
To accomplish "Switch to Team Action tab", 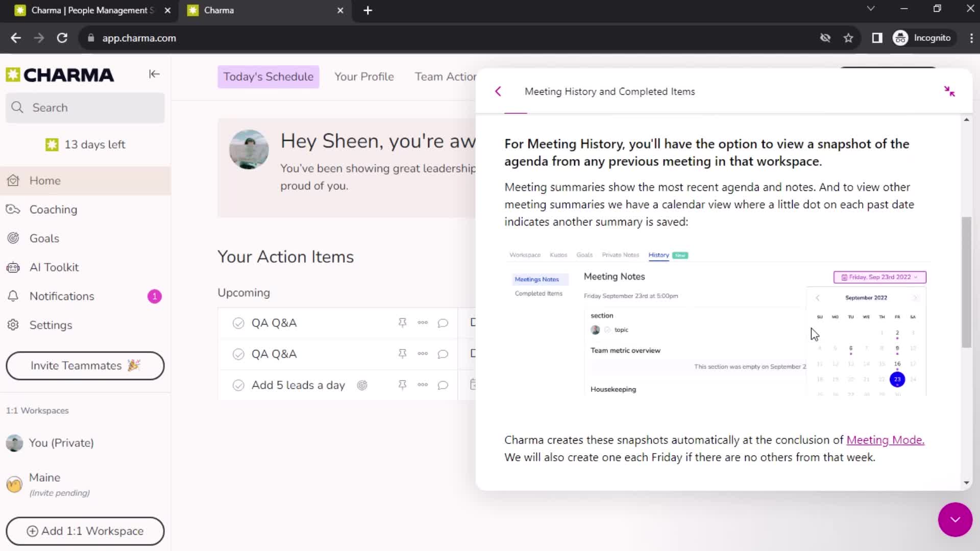I will pyautogui.click(x=445, y=77).
